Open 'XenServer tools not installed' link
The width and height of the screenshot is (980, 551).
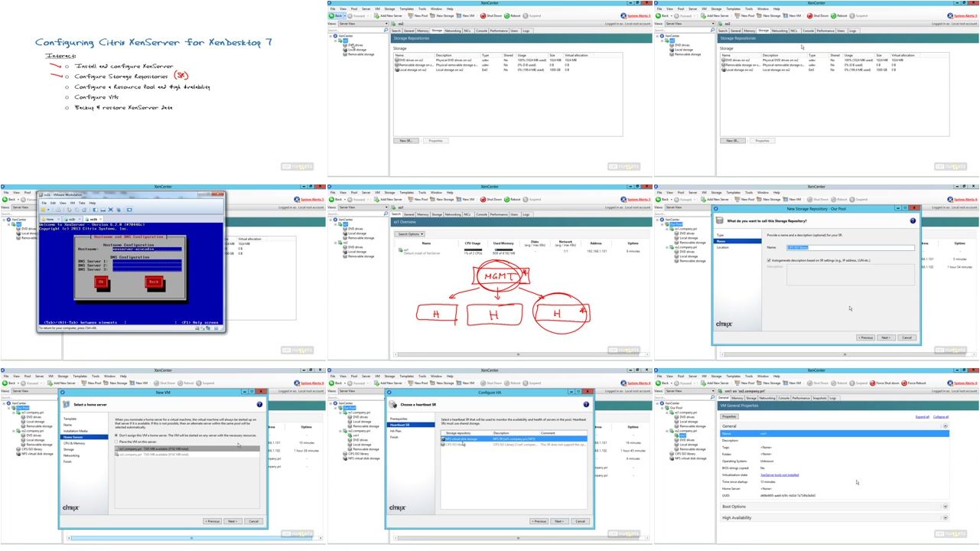tap(780, 475)
